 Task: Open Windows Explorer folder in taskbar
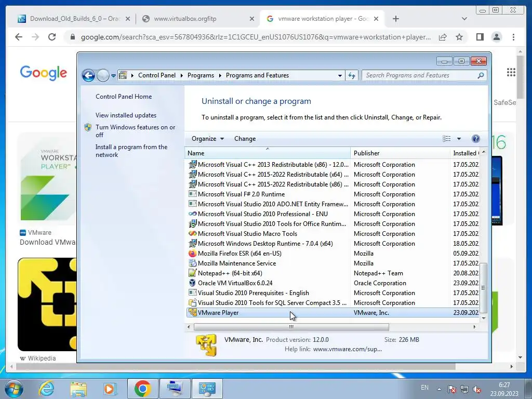(x=78, y=389)
